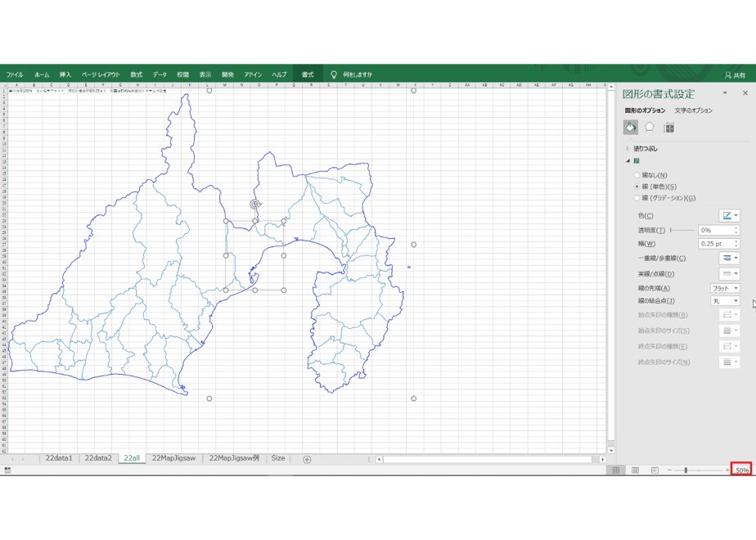Switch to Page Layout view icon

pos(636,470)
